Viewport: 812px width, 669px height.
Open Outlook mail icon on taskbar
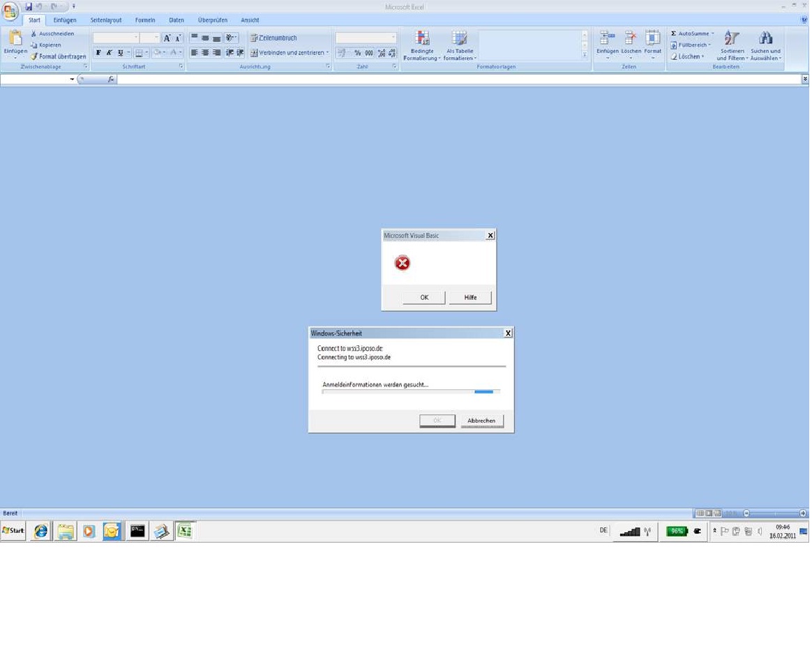(112, 532)
